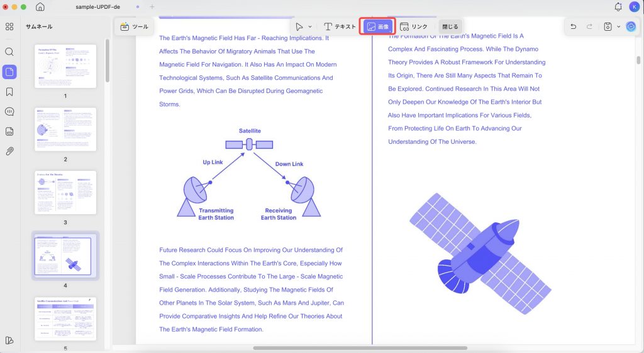The height and width of the screenshot is (353, 644).
Task: Open the bookmarks panel icon
Action: pyautogui.click(x=9, y=92)
